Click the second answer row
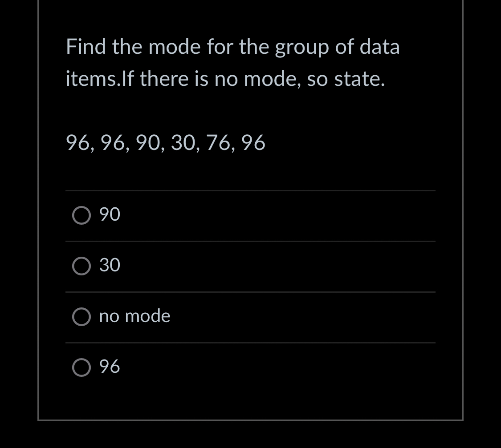501x448 pixels. pyautogui.click(x=250, y=266)
